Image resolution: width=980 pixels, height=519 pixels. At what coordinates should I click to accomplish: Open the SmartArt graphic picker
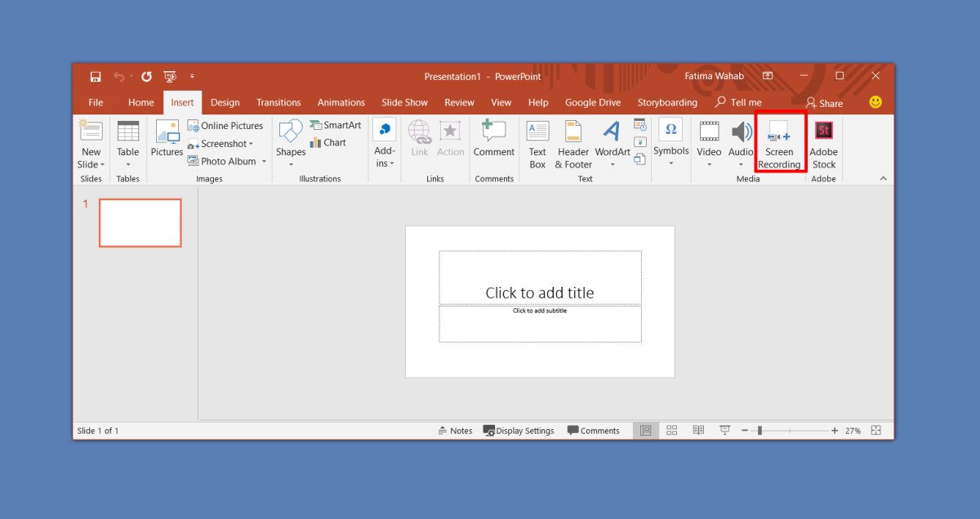tap(335, 125)
